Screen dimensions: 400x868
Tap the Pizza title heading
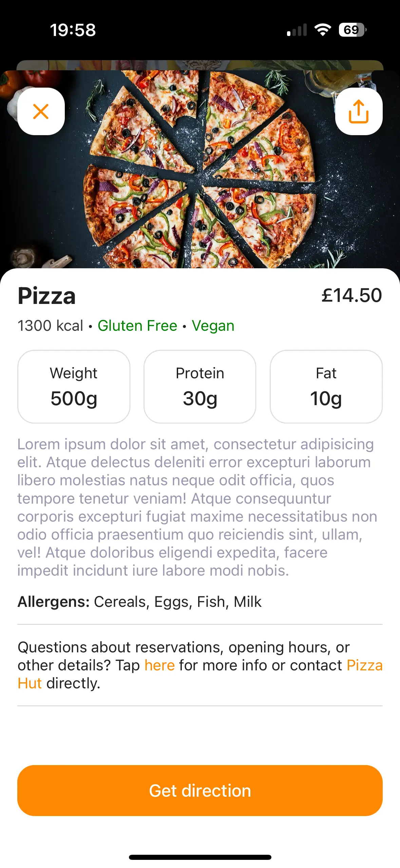click(x=46, y=296)
